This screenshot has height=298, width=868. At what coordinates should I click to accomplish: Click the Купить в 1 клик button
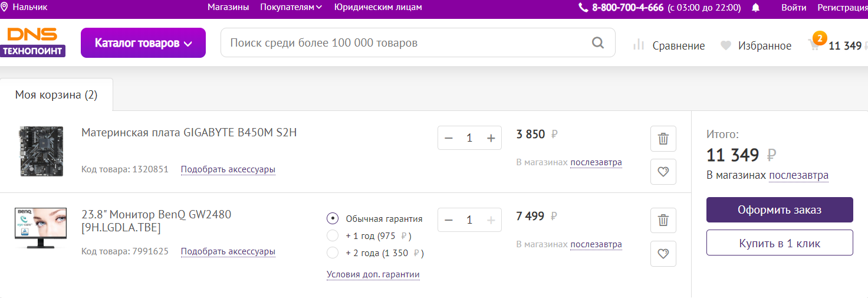point(780,243)
